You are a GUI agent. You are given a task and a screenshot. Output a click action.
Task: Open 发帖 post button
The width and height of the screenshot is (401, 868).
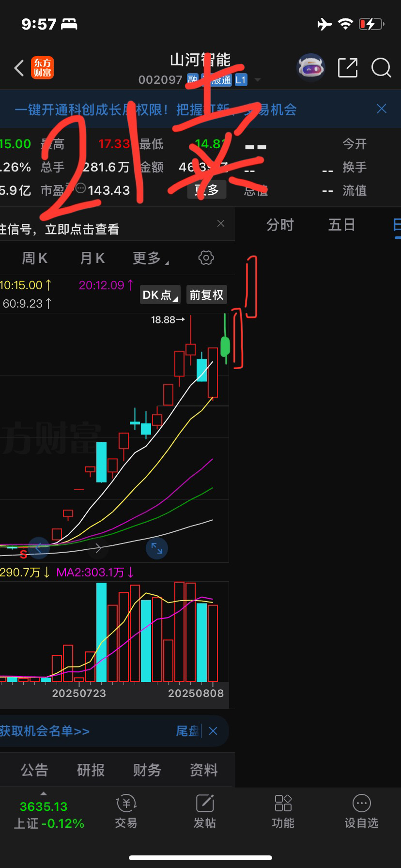[x=204, y=812]
